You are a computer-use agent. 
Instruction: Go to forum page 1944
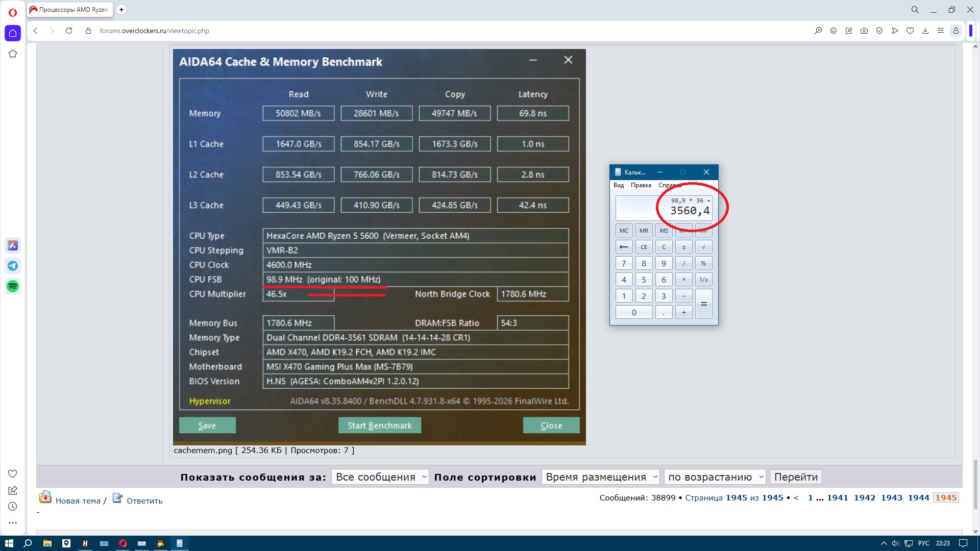tap(919, 498)
